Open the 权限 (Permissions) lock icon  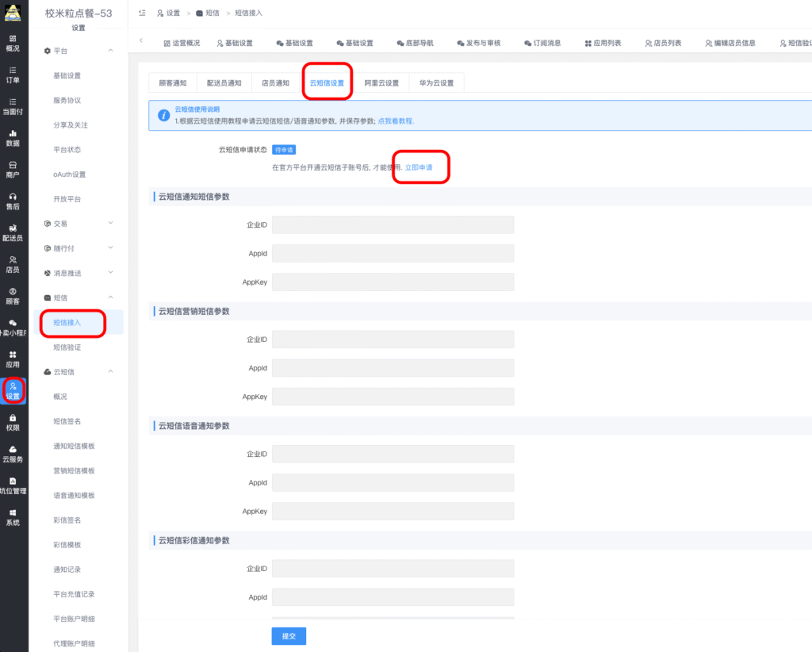coord(13,421)
